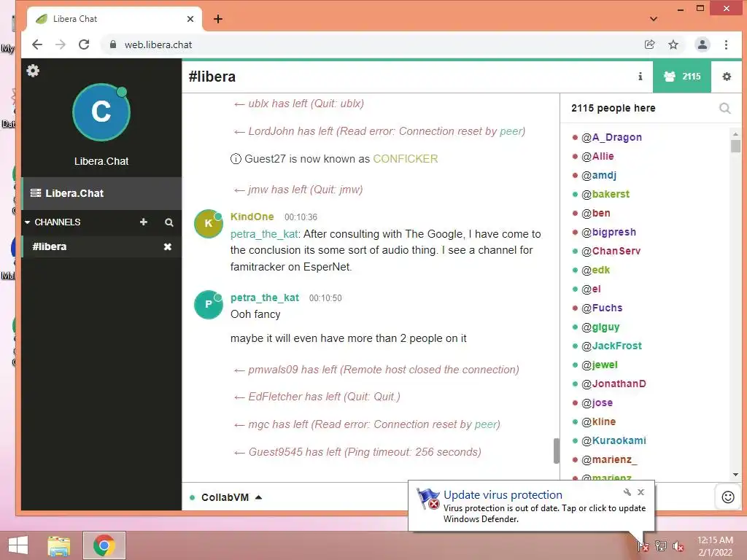Toggle the 2115 users list button
The image size is (747, 560).
(682, 76)
